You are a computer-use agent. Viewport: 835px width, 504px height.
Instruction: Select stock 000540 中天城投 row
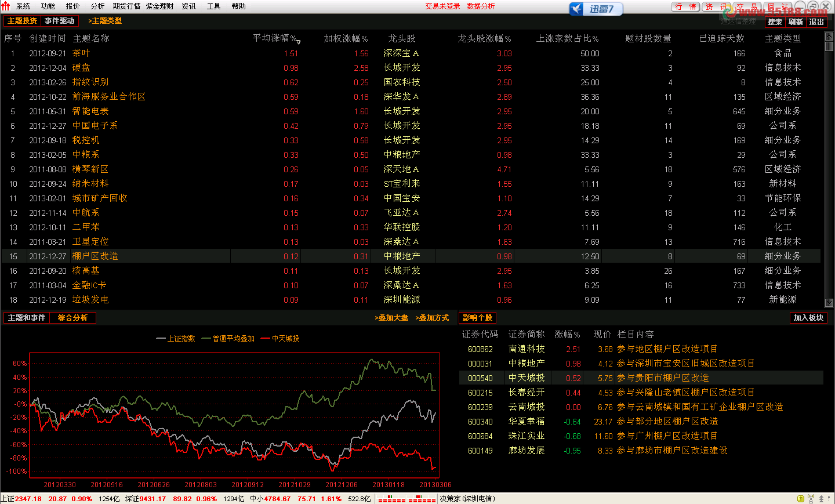point(641,378)
